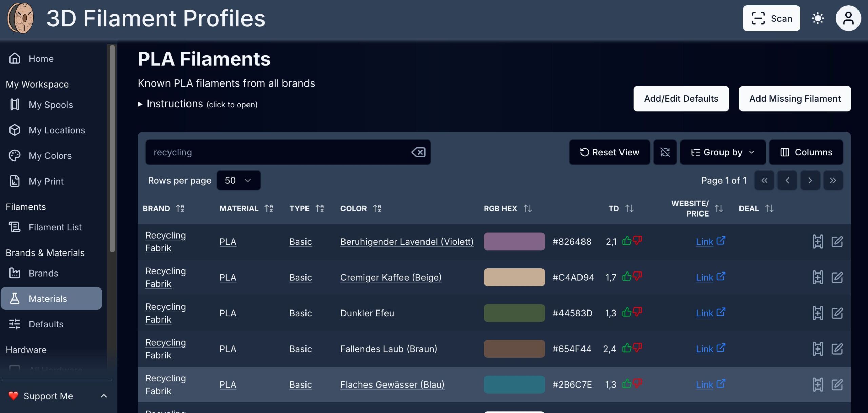Open the user profile avatar menu
Screen dimensions: 868x413
point(848,18)
